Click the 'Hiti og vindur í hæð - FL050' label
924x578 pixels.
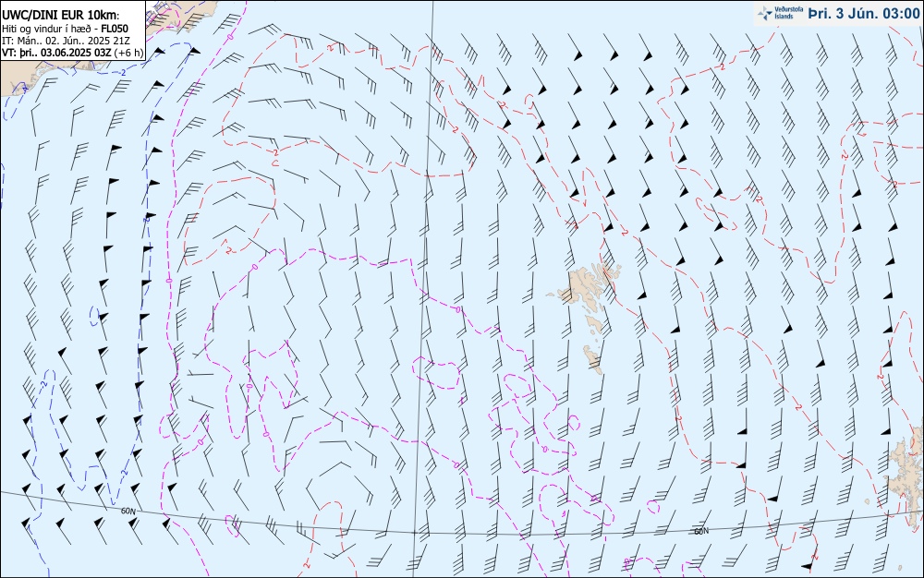click(65, 29)
